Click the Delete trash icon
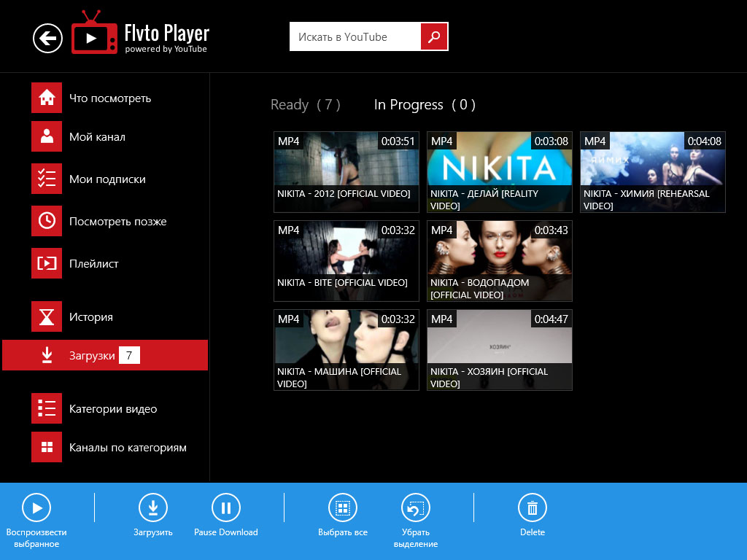Image resolution: width=747 pixels, height=560 pixels. click(532, 508)
